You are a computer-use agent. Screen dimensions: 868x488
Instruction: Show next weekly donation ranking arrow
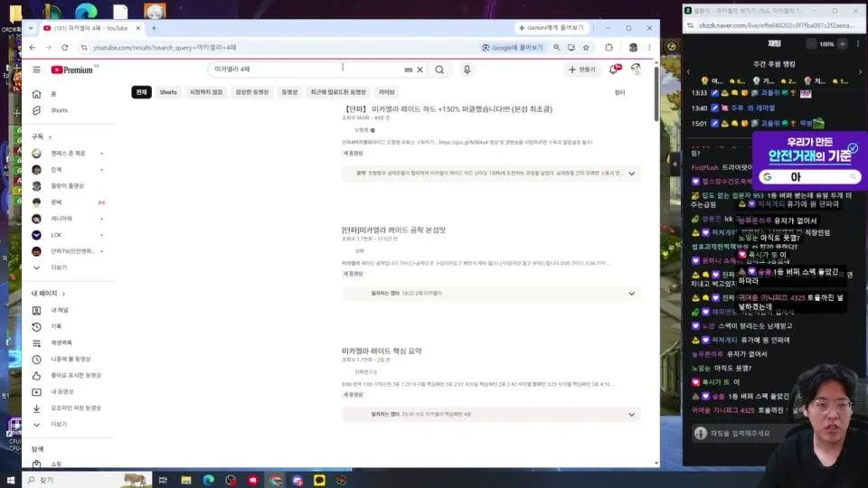coord(860,72)
